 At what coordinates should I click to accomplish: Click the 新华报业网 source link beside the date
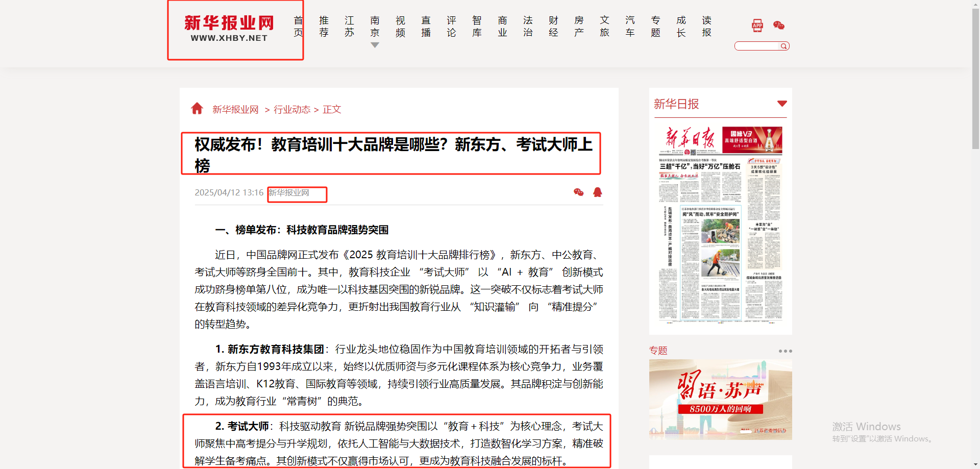289,193
